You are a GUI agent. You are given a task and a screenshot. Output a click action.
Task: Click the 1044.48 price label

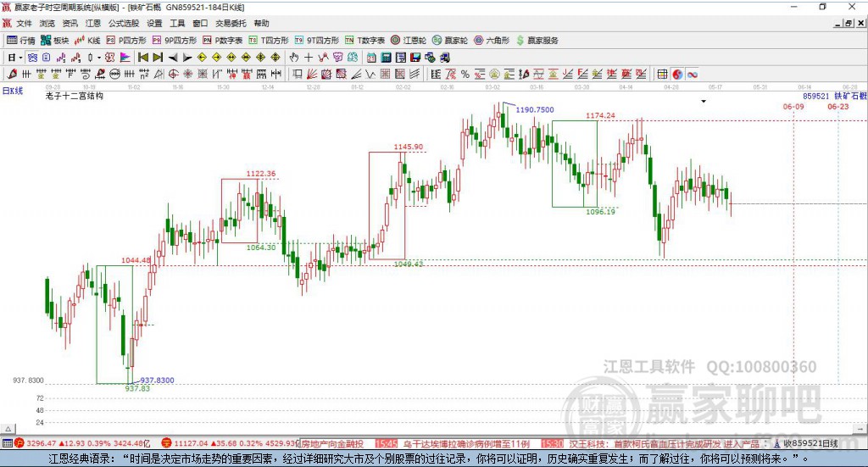coord(136,260)
